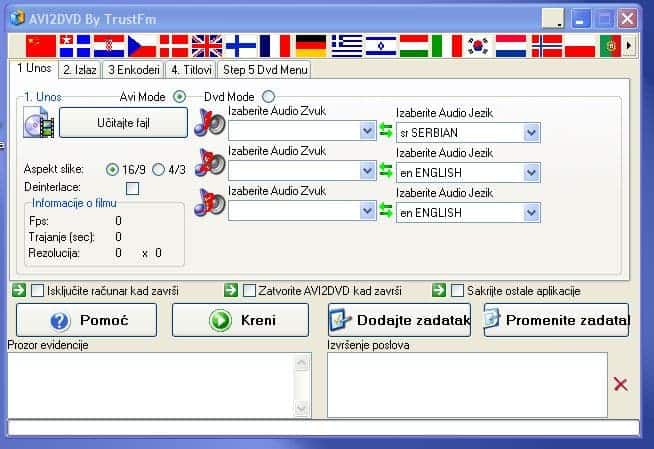
Task: Select the Netherlands flag language
Action: 511,46
